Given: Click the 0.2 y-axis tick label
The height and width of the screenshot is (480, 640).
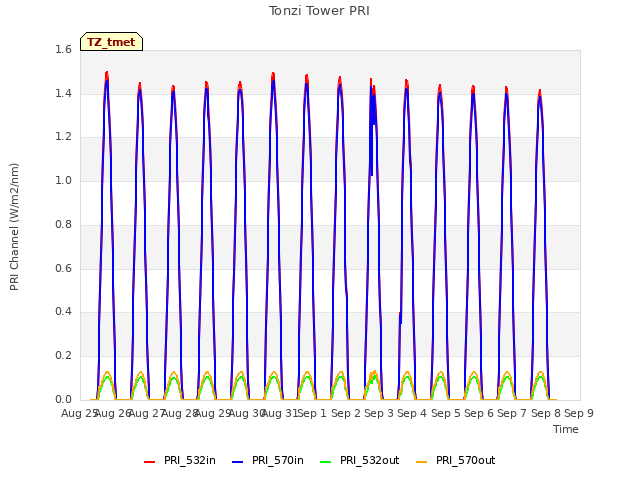Looking at the screenshot, I should (x=63, y=356).
